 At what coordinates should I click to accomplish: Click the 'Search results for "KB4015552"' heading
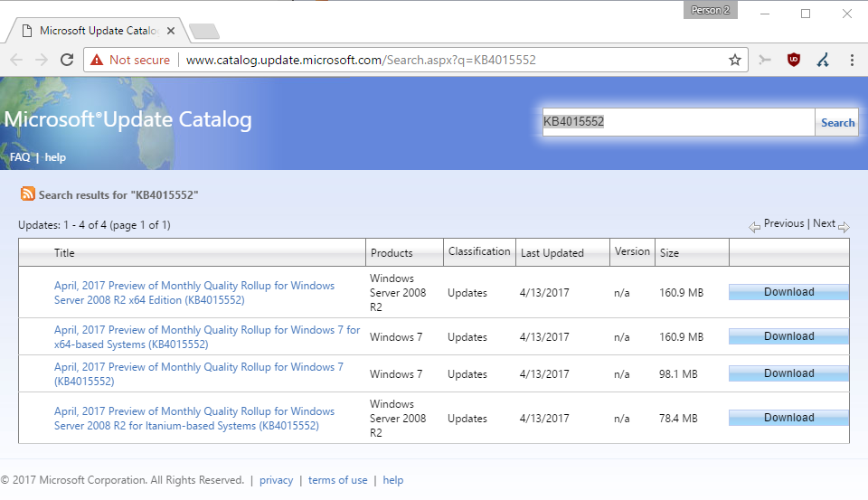click(x=118, y=195)
